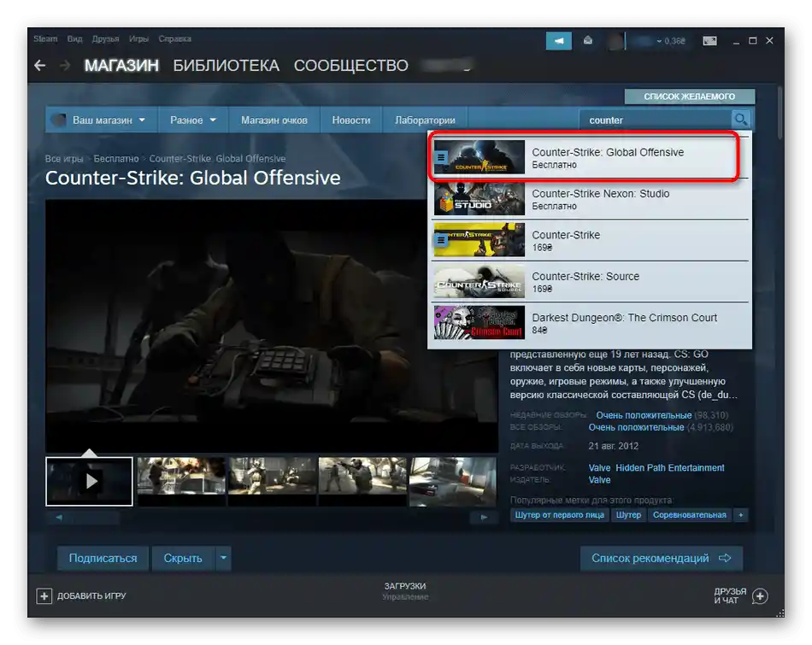Click developer Valve link
The width and height of the screenshot is (812, 645).
[x=599, y=468]
